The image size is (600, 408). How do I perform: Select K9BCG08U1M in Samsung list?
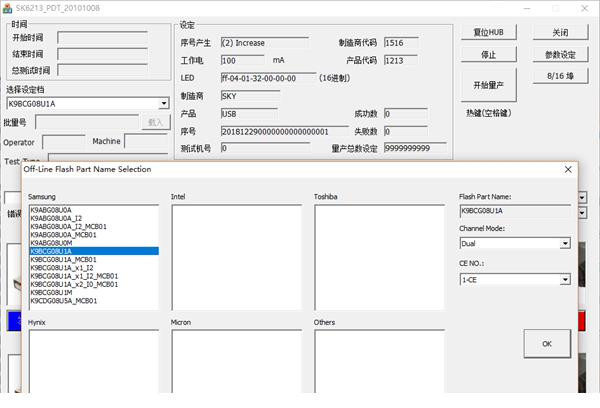(94, 292)
